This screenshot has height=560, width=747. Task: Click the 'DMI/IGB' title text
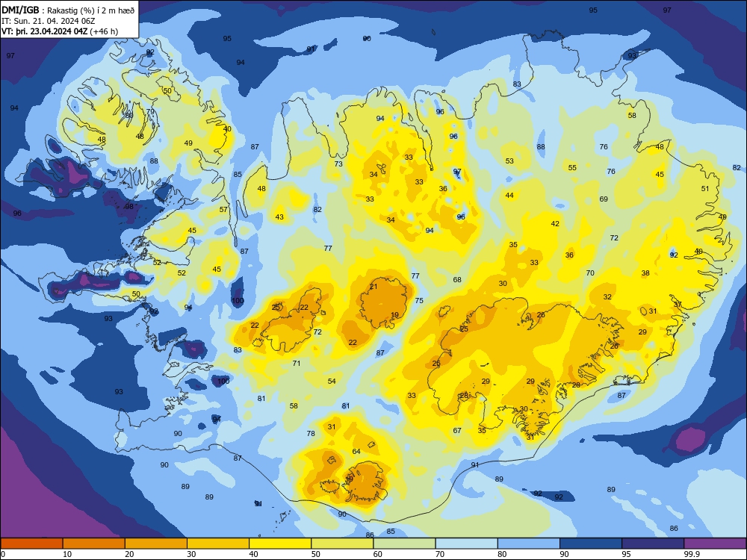20,10
